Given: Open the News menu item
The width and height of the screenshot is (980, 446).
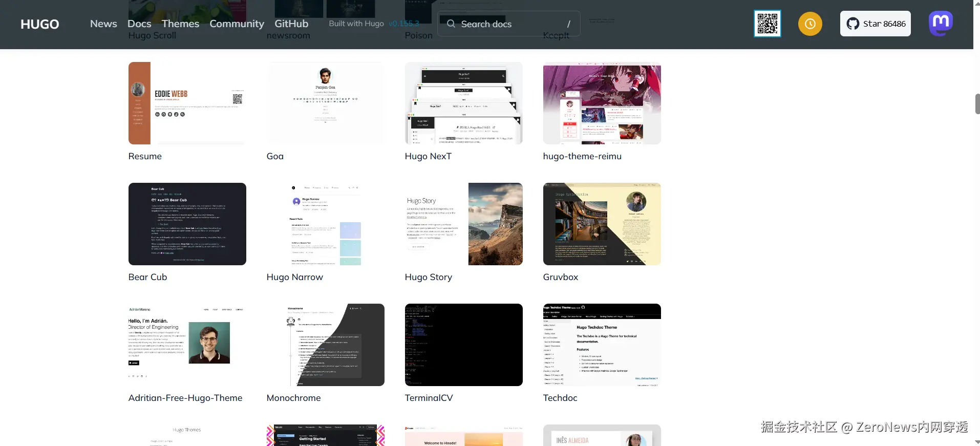Looking at the screenshot, I should point(103,24).
